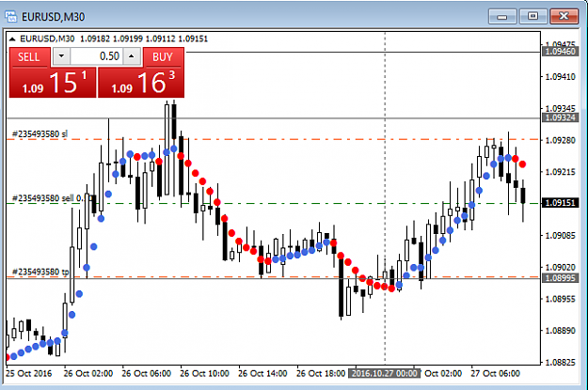The width and height of the screenshot is (588, 390).
Task: Maximize the EURUSD,M30 chart window
Action: pyautogui.click(x=532, y=17)
